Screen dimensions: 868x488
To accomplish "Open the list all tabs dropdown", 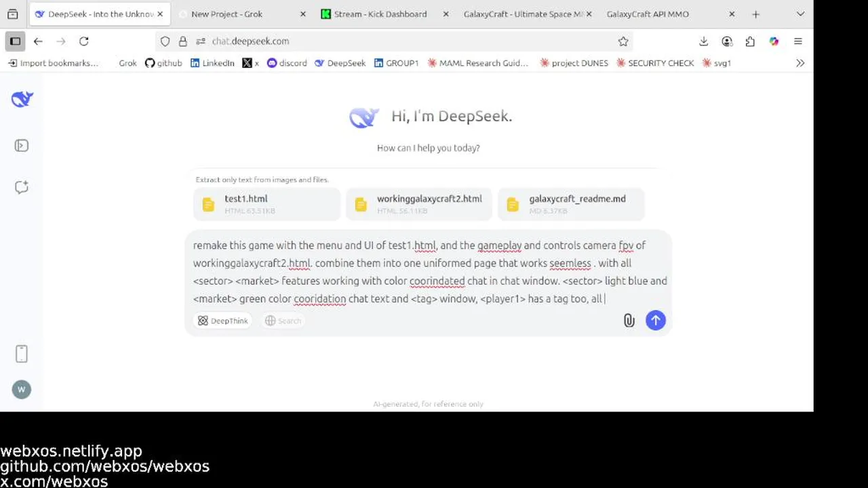I will [800, 14].
